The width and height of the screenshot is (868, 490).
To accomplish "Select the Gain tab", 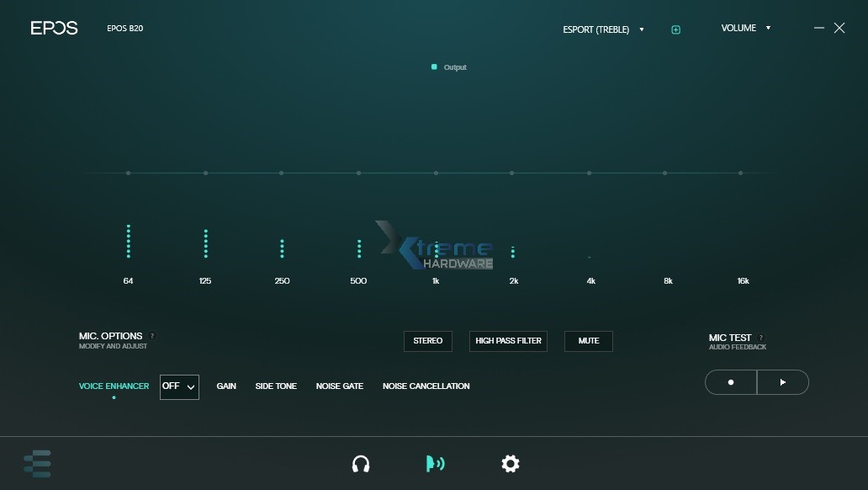I will point(226,386).
